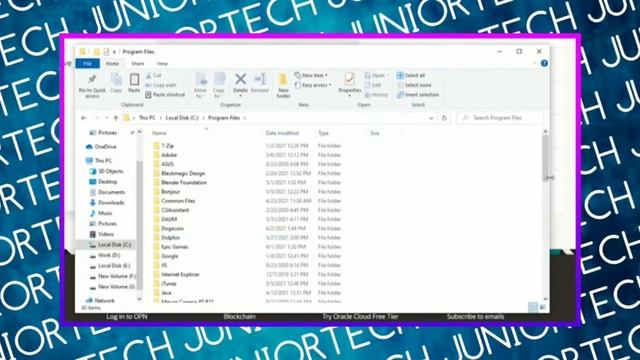Sort by the Name column header
Image resolution: width=640 pixels, height=360 pixels.
tap(159, 133)
